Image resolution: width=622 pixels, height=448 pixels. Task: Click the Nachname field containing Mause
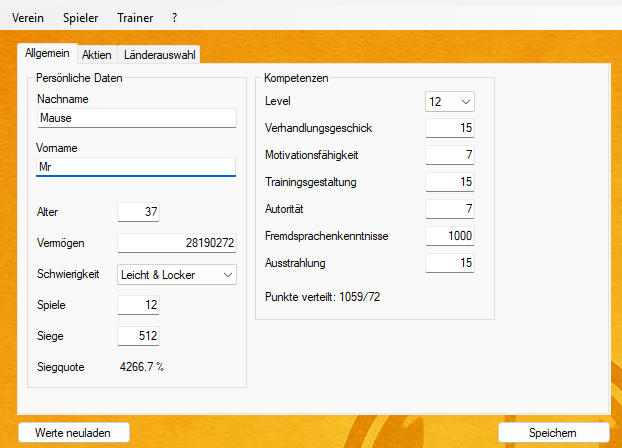pyautogui.click(x=137, y=118)
